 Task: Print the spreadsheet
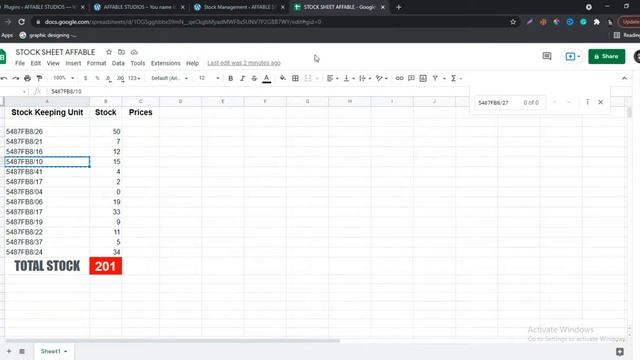[27, 78]
